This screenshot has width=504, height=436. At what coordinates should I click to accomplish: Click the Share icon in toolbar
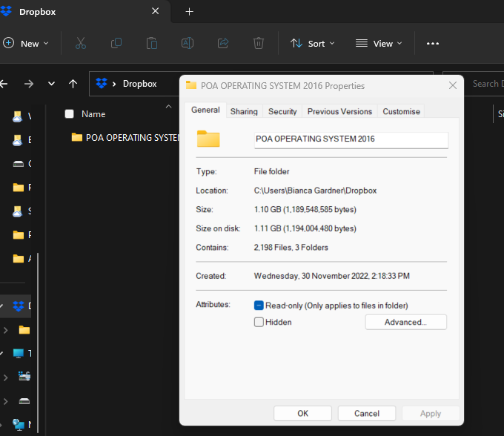pyautogui.click(x=223, y=43)
